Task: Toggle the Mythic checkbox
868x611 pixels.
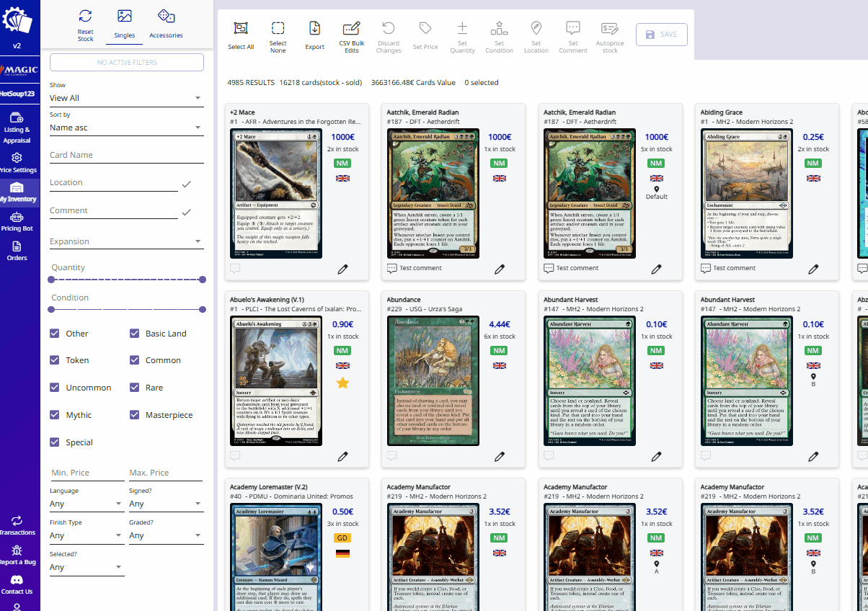Action: click(54, 415)
